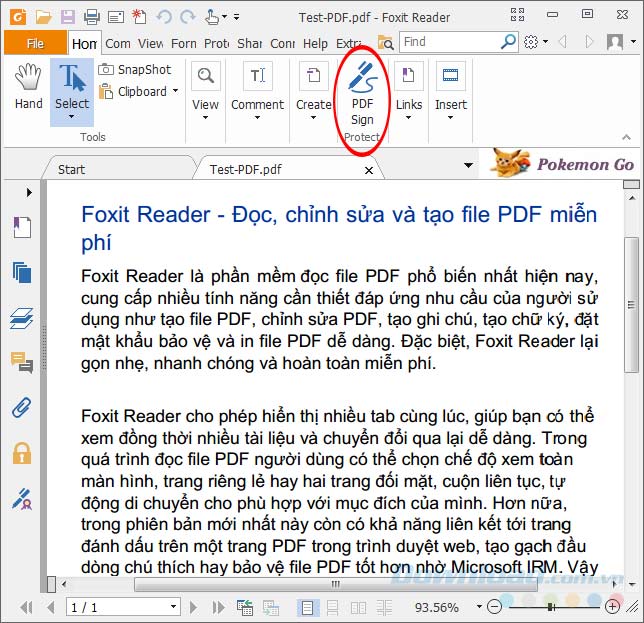Open the tab list dropdown arrow
The image size is (644, 623).
[x=468, y=165]
